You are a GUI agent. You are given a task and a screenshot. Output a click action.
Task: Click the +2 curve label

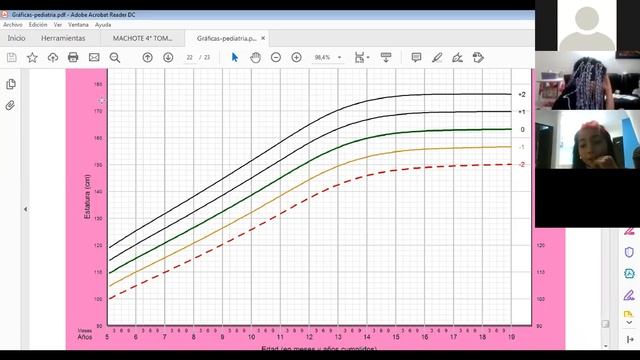[522, 95]
